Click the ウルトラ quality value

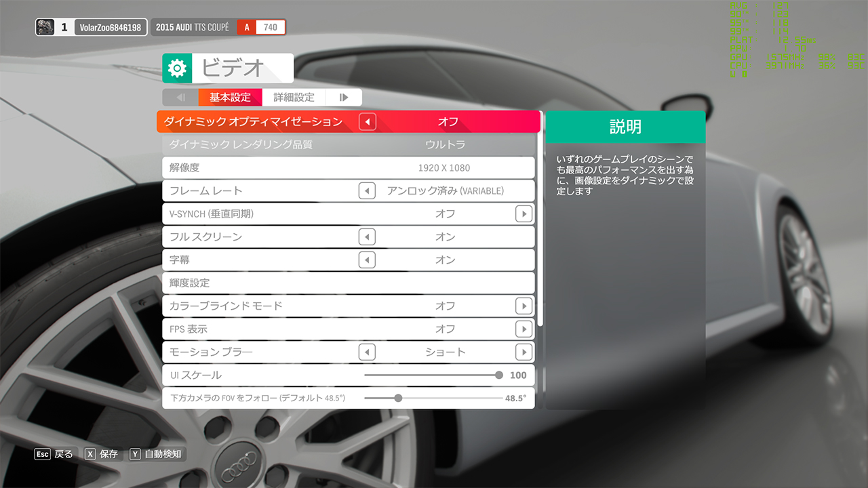click(x=446, y=144)
